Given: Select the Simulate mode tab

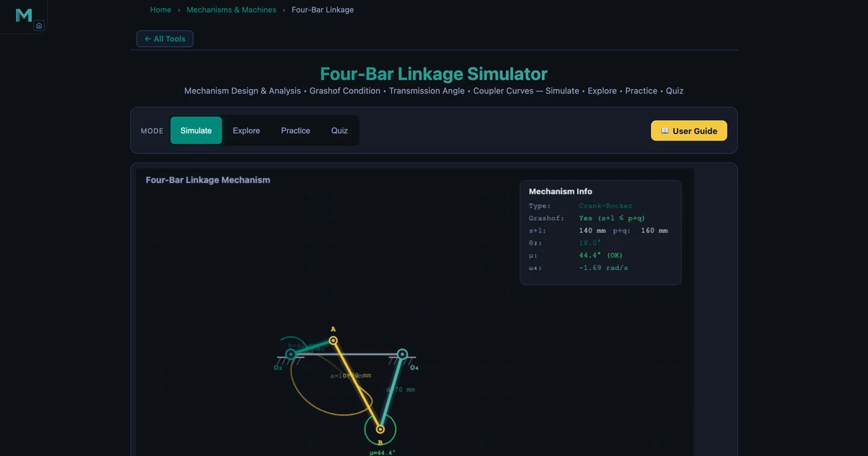Looking at the screenshot, I should click(196, 131).
